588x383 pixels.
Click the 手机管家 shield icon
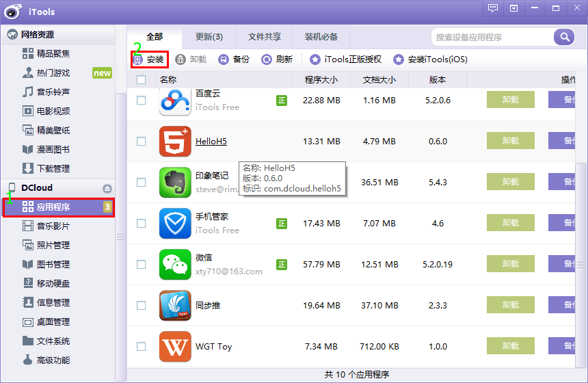point(175,224)
